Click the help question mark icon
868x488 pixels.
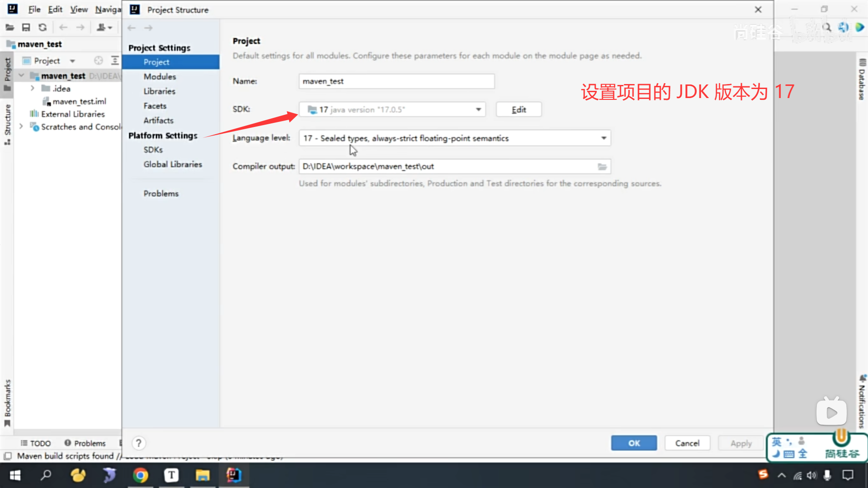click(x=139, y=443)
